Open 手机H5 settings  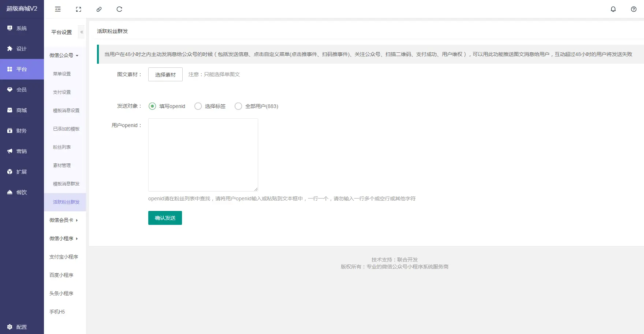65,312
